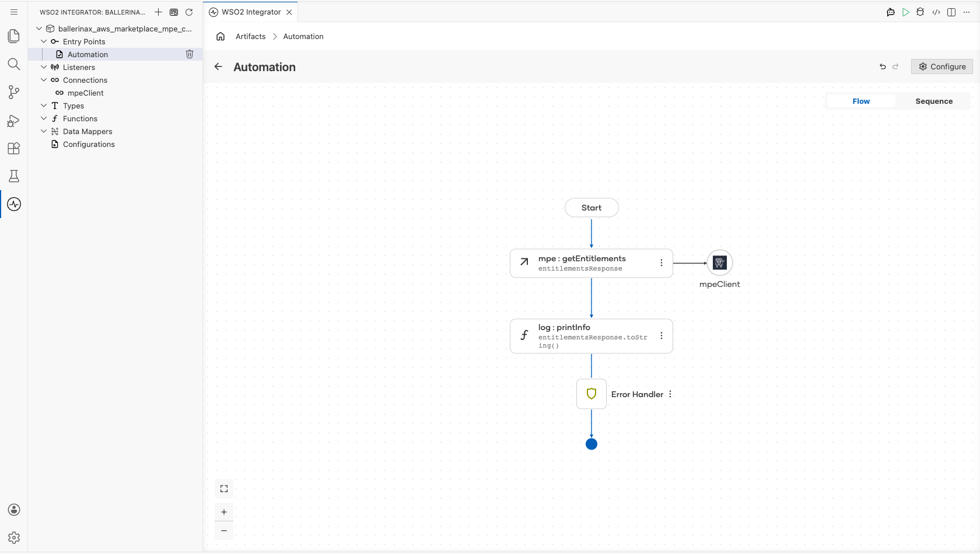Open Run and Debug view icon

click(x=14, y=120)
